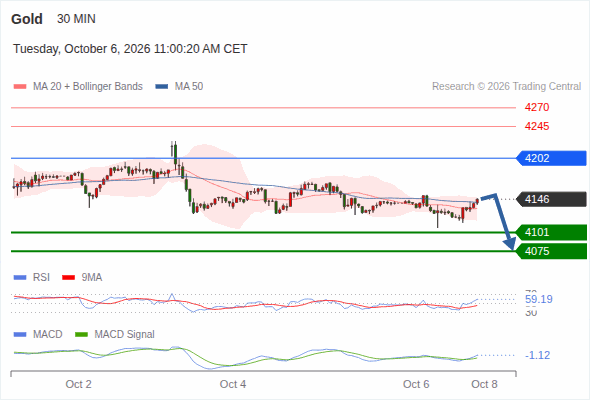Screen dimensions: 590x400
Task: Click the 30 MIN timeframe label
Action: [x=76, y=19]
